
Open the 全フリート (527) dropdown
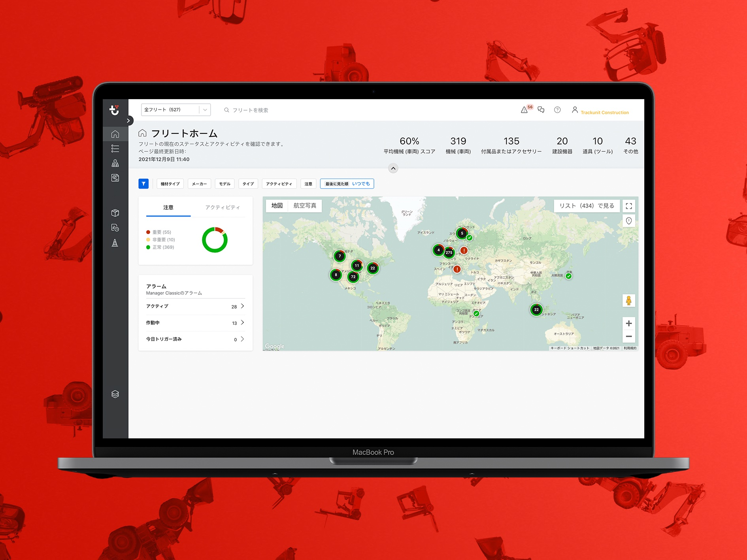tap(176, 109)
